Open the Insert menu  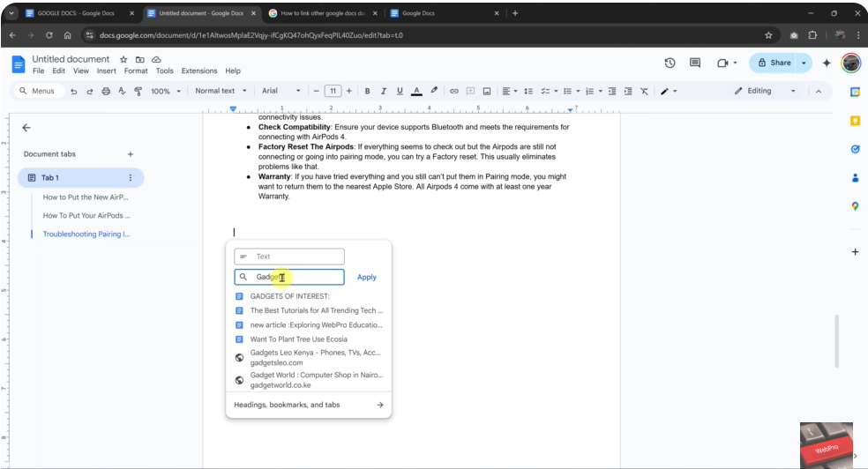(106, 71)
